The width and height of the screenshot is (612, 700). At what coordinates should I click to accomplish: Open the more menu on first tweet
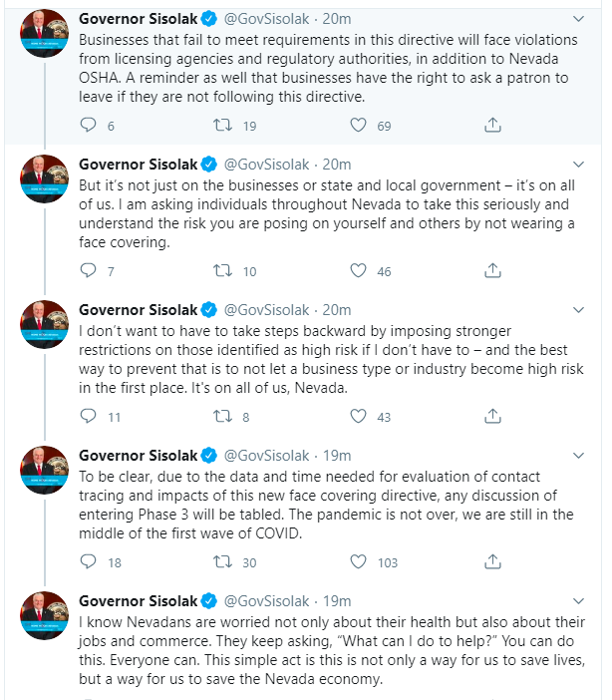(x=579, y=19)
